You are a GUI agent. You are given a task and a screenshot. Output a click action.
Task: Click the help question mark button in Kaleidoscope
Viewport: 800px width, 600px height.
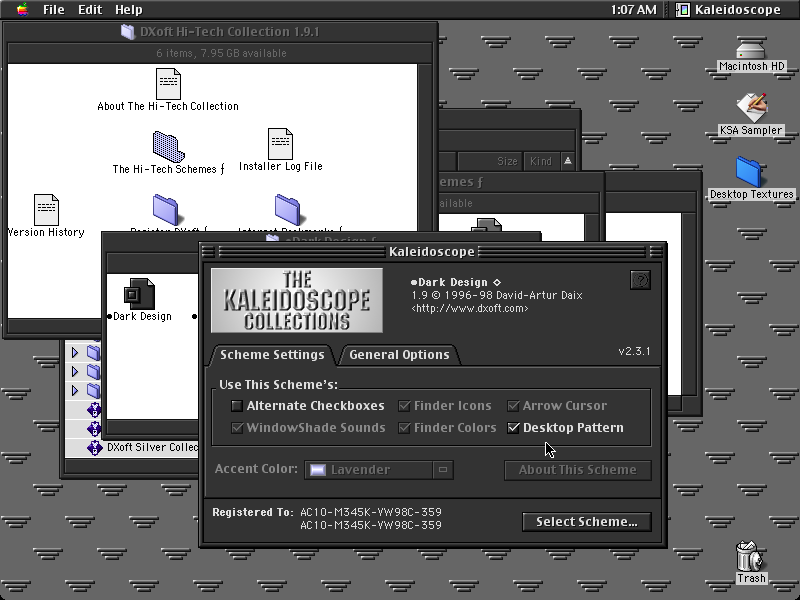[x=640, y=280]
